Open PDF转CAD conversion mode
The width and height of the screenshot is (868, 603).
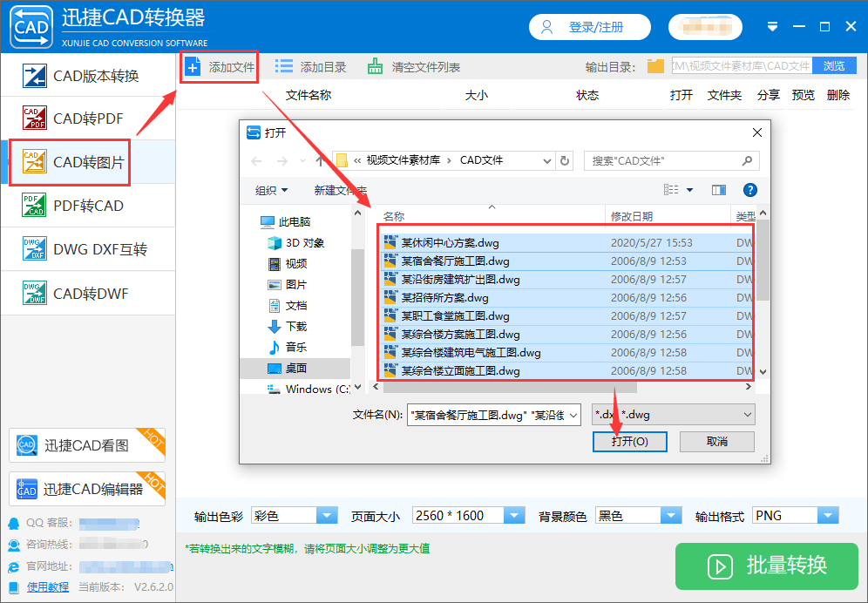(89, 206)
